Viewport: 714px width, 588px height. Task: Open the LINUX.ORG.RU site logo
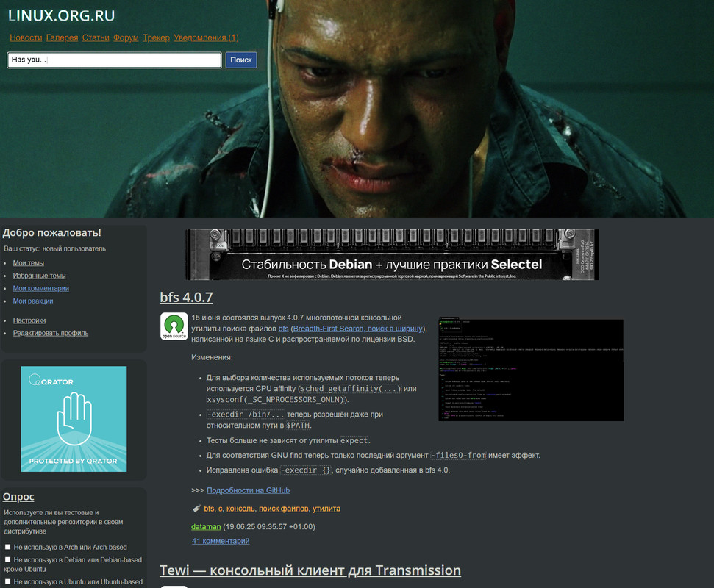(62, 16)
